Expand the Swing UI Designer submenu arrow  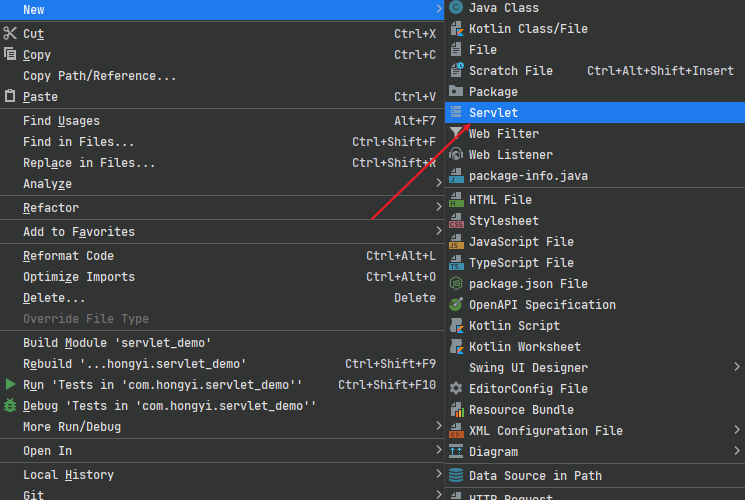pos(737,368)
